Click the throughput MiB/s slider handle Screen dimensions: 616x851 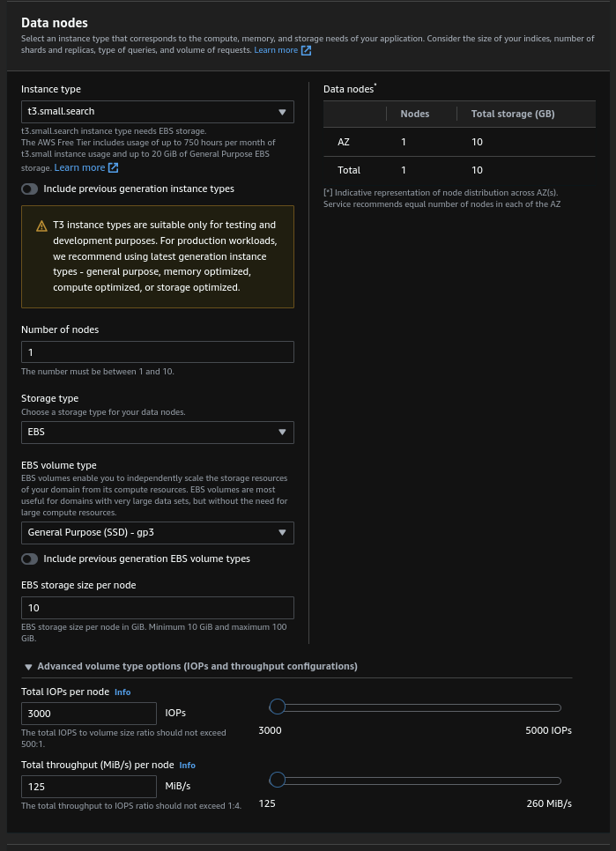tap(278, 780)
